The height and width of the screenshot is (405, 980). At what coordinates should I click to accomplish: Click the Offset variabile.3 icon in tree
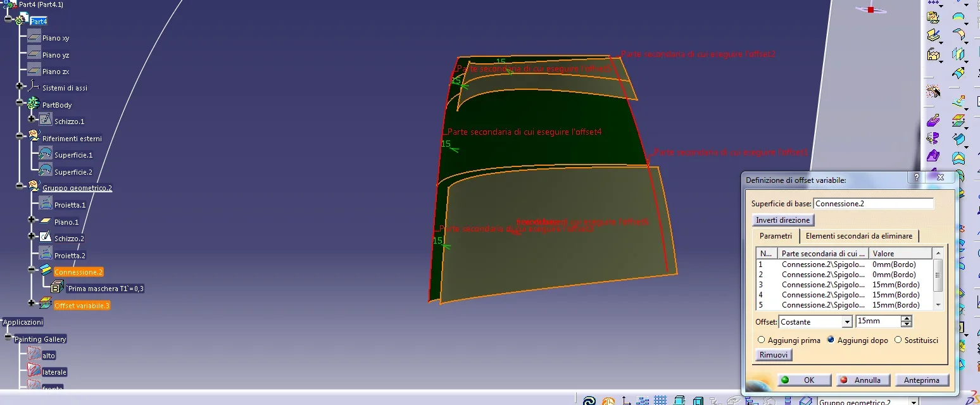coord(46,304)
